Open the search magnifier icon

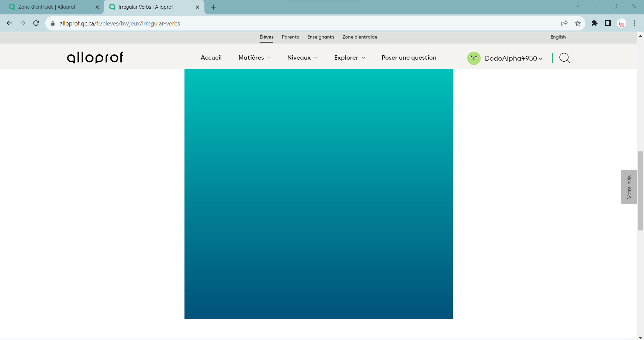click(565, 58)
